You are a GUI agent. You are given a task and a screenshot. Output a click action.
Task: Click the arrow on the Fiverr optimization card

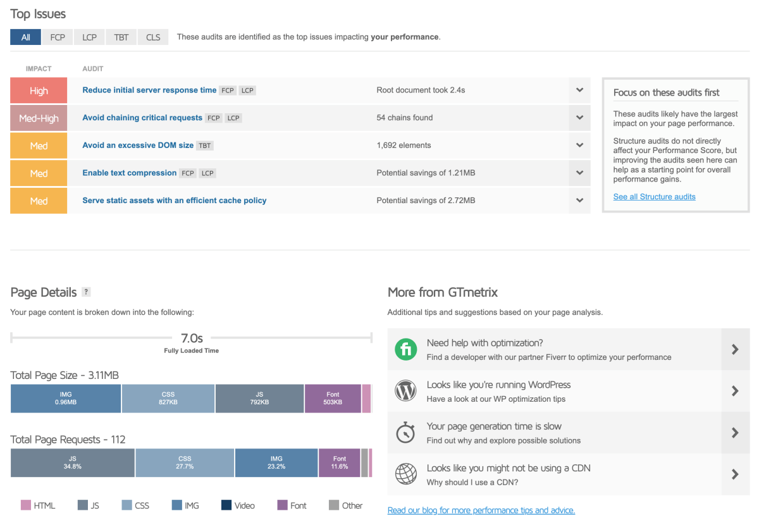pos(735,349)
